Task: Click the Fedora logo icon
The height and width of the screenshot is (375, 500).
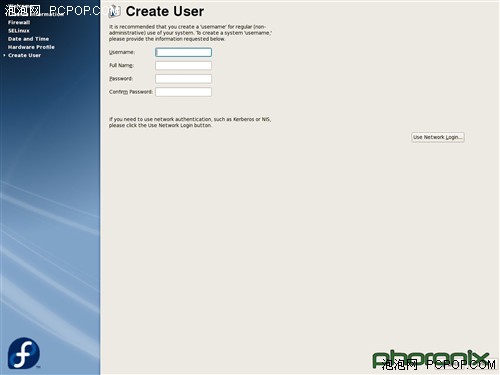Action: [24, 353]
